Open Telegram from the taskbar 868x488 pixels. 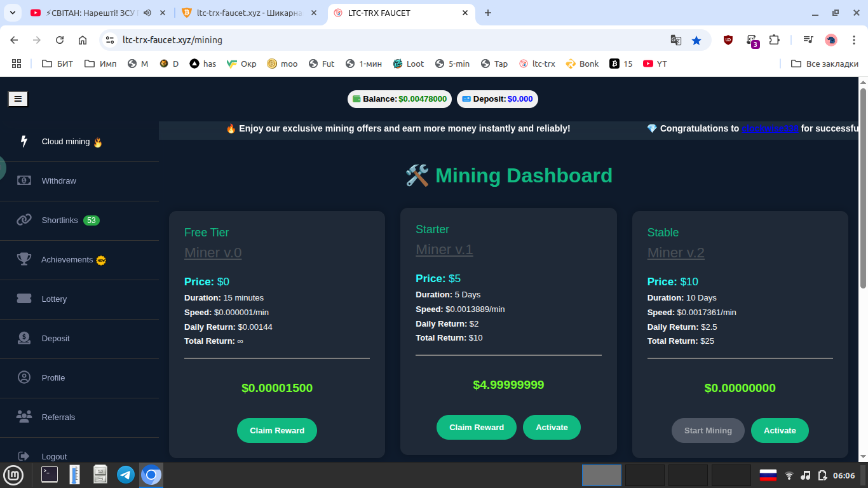(126, 475)
